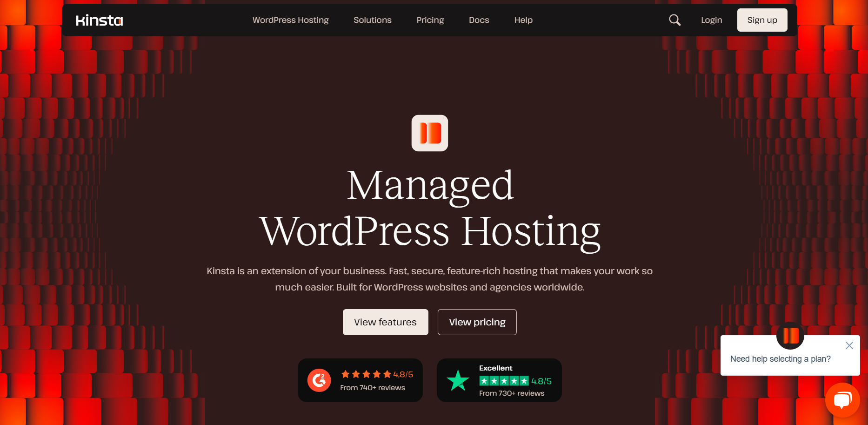The width and height of the screenshot is (868, 425).
Task: Open the Docs menu item
Action: 479,20
